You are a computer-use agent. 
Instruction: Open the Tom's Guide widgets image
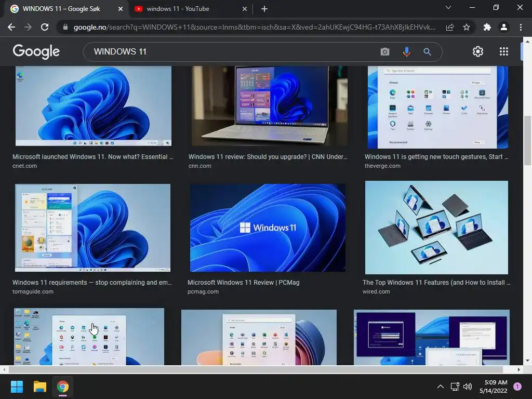pos(92,228)
